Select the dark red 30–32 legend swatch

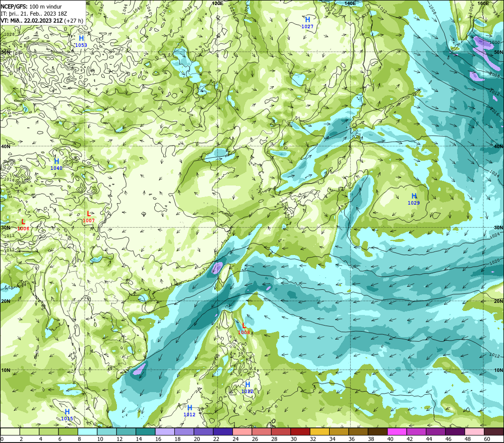point(300,432)
